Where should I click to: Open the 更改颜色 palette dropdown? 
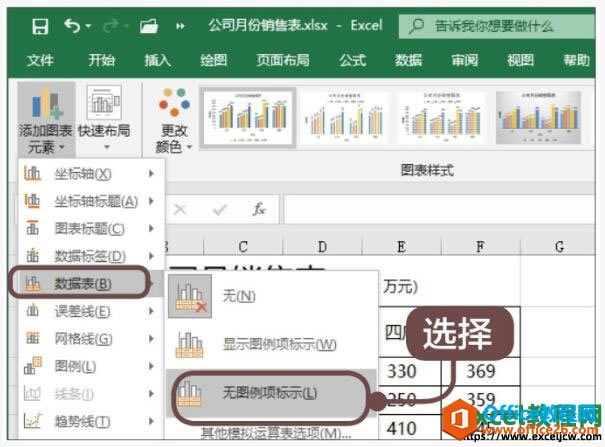174,120
